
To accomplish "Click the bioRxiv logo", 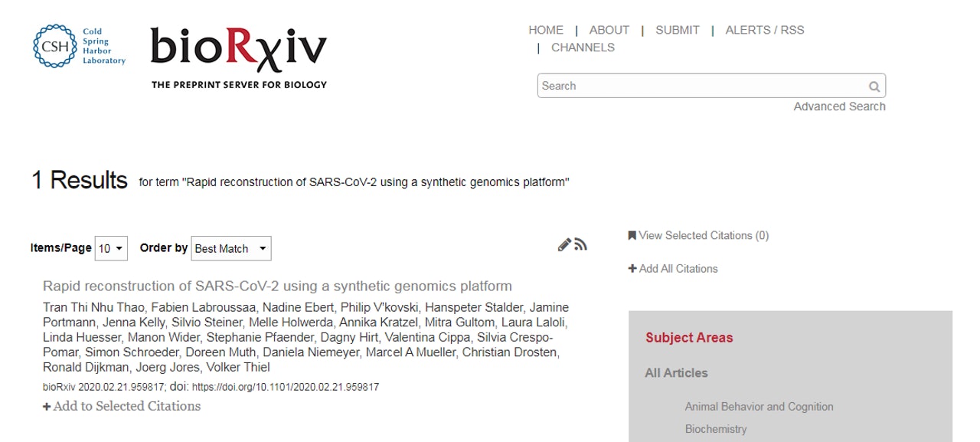I will pyautogui.click(x=239, y=57).
